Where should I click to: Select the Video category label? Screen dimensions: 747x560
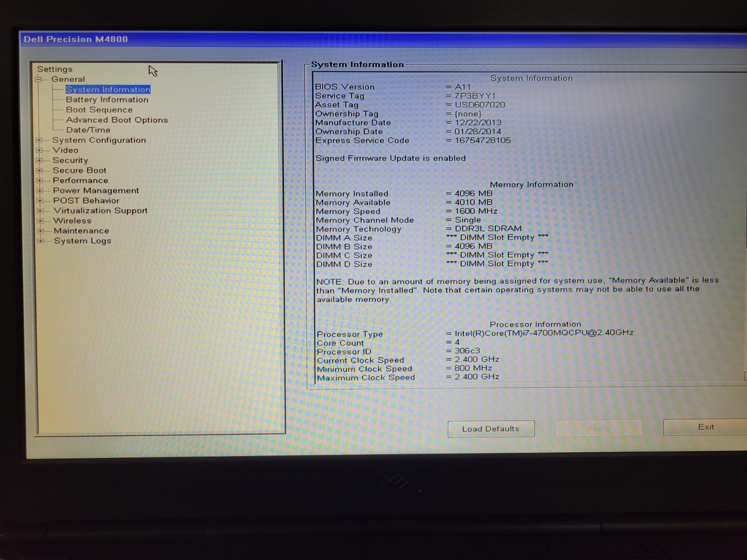(x=65, y=150)
